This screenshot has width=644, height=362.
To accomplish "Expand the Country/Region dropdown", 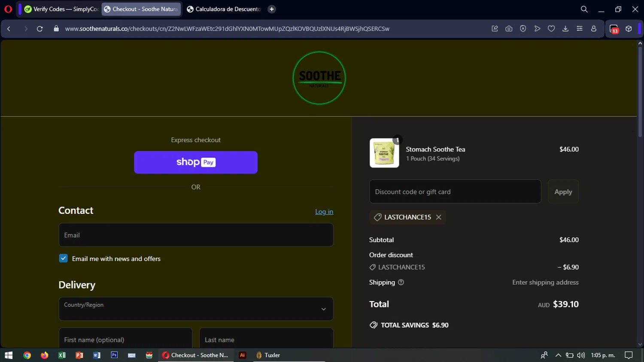I will 196,309.
